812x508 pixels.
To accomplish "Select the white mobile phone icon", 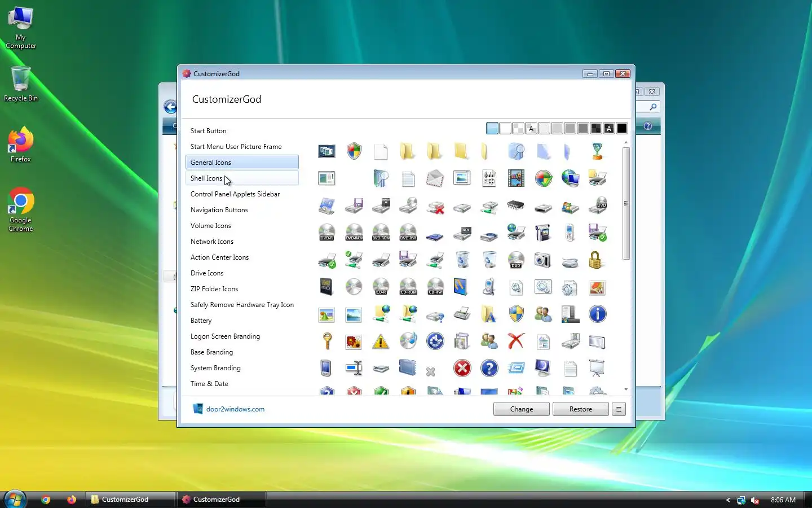I will tap(570, 233).
